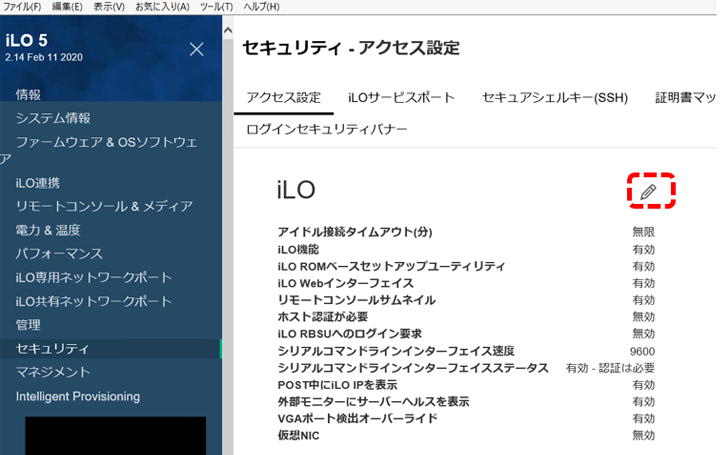
Task: Click the 無限 timeout value
Action: coord(643,232)
